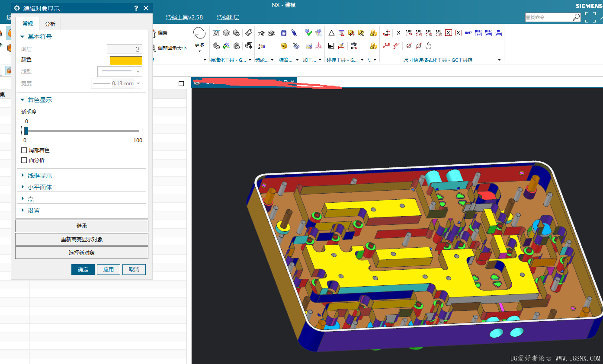Click the triangle icon in modeling tools
603x364 pixels.
coord(331,33)
